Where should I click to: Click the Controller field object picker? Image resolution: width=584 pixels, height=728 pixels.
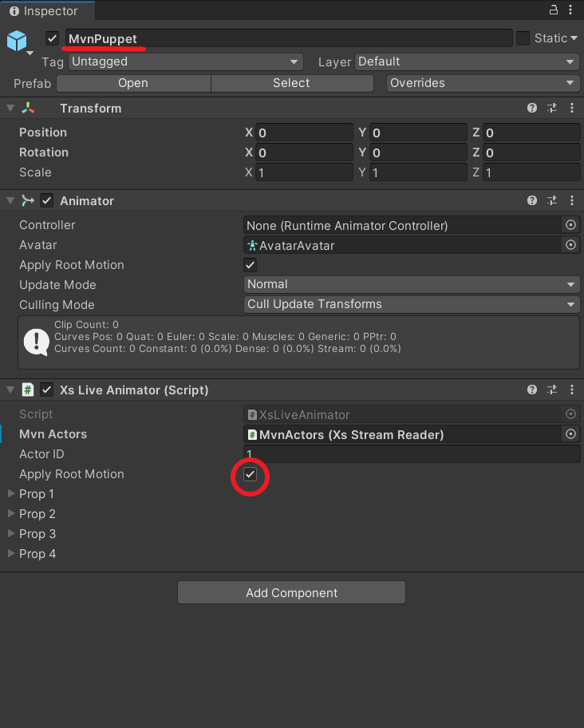(x=571, y=225)
